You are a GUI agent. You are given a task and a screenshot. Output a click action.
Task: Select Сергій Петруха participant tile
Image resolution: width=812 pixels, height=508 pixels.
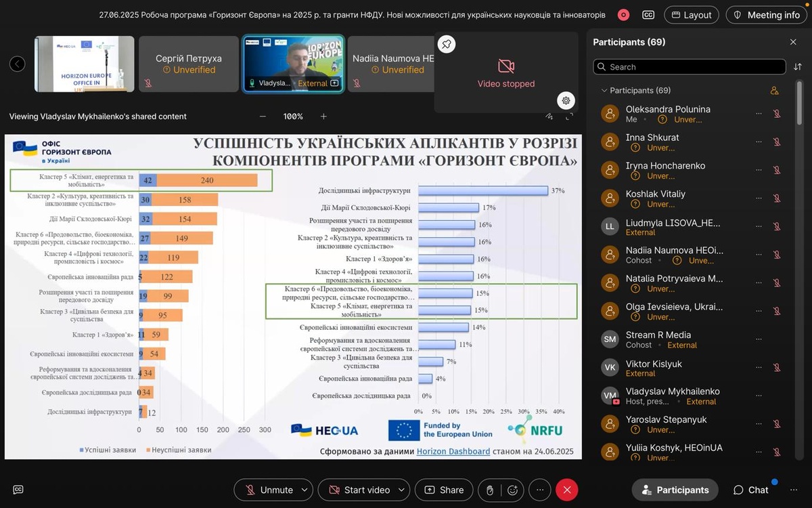(x=189, y=64)
